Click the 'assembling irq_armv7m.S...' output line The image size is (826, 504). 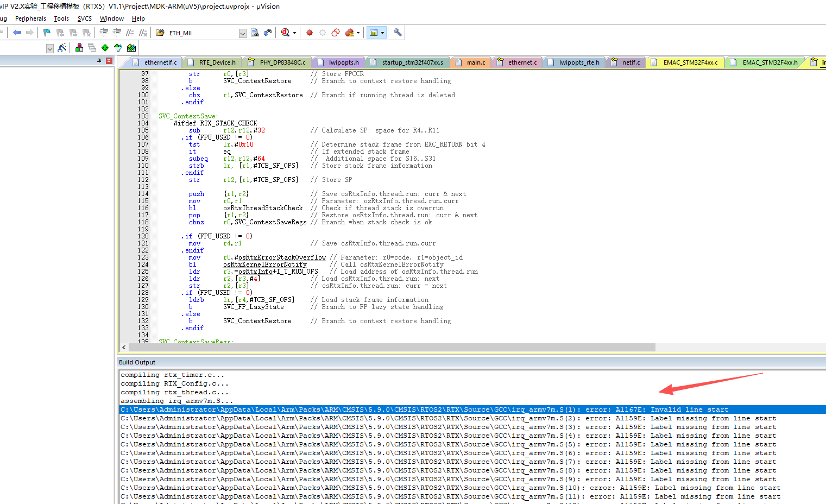[x=176, y=401]
